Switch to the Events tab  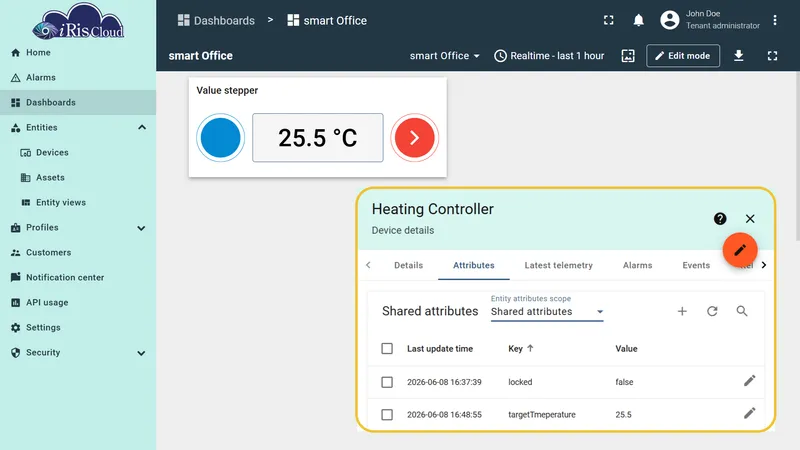point(696,265)
